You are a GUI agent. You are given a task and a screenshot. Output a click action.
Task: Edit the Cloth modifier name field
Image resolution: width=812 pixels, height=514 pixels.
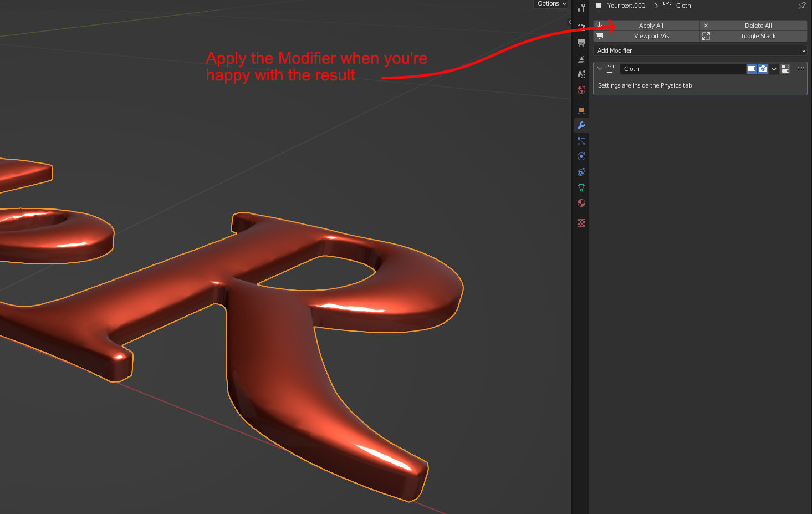coord(683,69)
